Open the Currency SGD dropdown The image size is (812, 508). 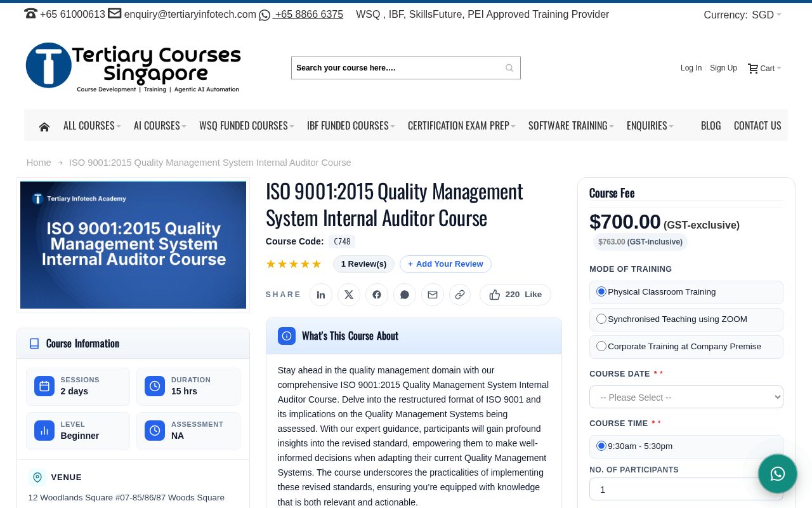766,15
